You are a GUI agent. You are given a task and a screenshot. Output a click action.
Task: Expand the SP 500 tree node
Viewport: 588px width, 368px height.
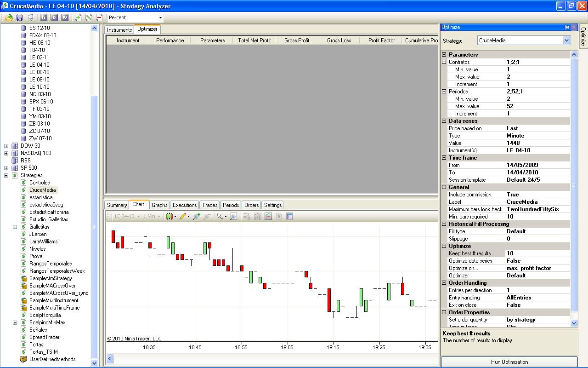pyautogui.click(x=6, y=168)
